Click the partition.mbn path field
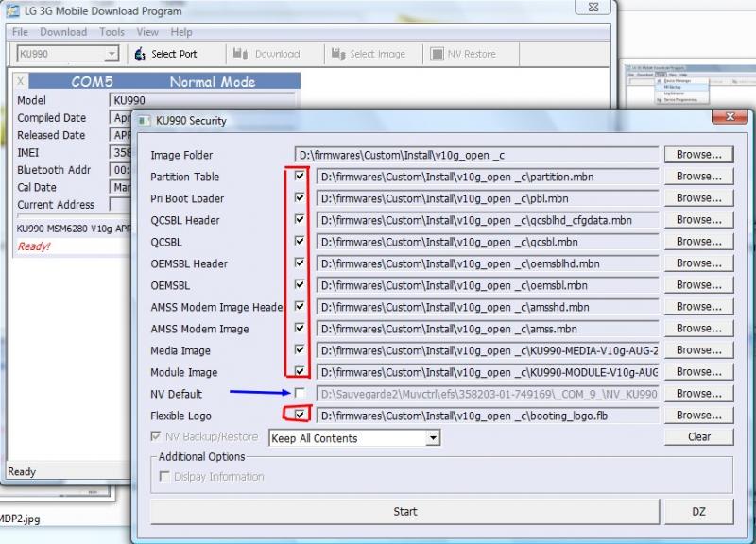The image size is (756, 544). pos(488,177)
